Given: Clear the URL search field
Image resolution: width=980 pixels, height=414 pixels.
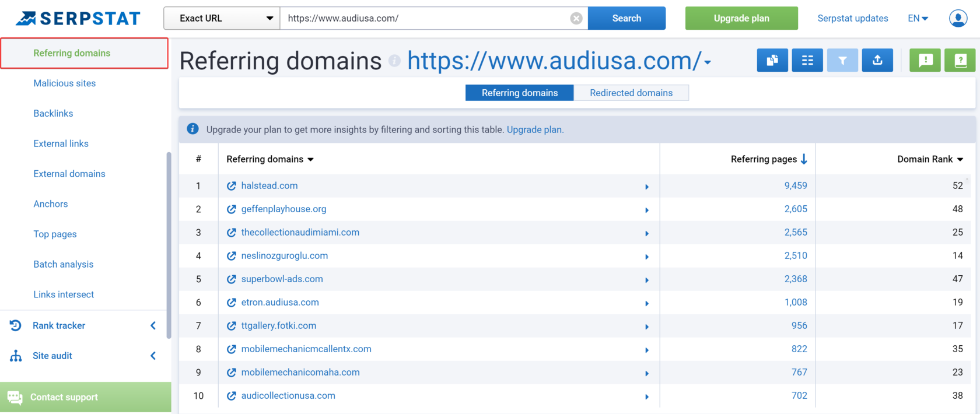Looking at the screenshot, I should [x=576, y=18].
